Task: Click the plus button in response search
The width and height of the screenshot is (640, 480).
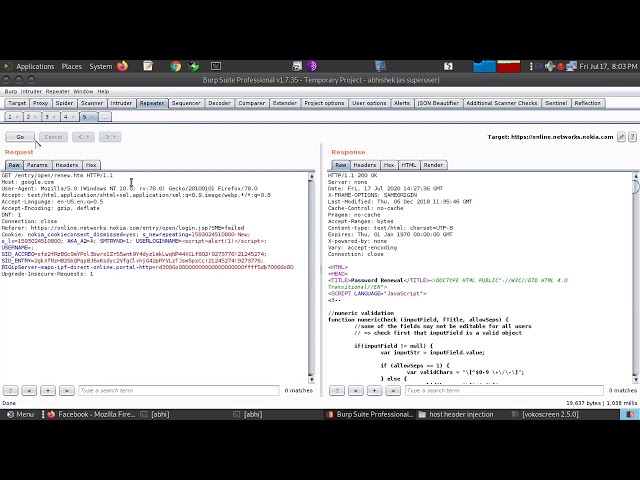Action: pyautogui.click(x=374, y=391)
